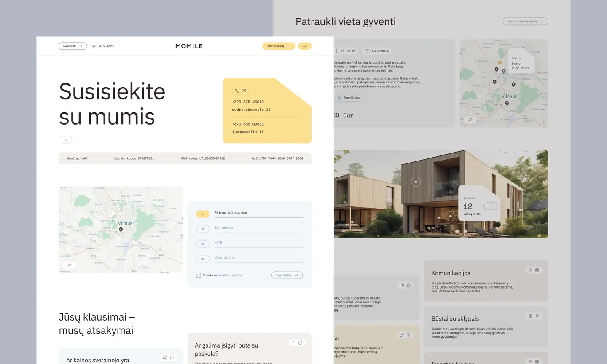This screenshot has height=364, width=607.
Task: Click the envelope icon in the yellow contact card
Action: coord(244,91)
